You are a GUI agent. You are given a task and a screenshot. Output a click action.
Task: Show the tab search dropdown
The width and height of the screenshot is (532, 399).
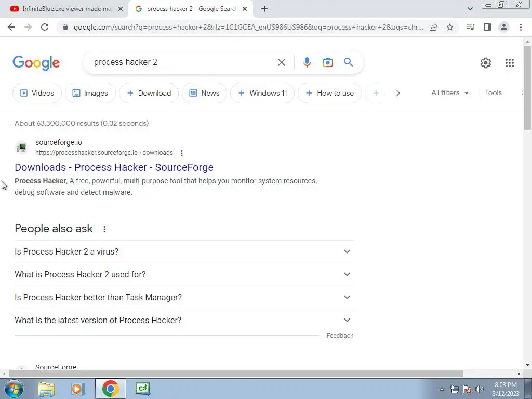(x=470, y=9)
